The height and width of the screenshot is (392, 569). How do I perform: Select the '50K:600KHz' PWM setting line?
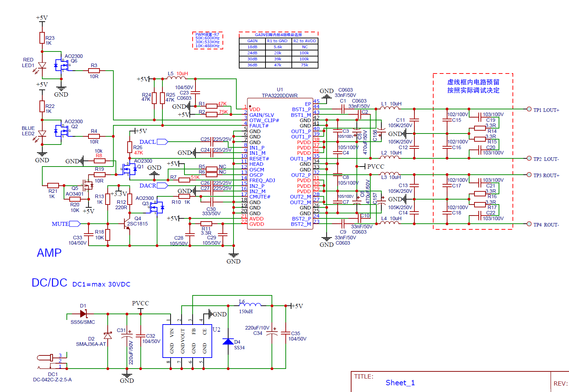(208, 38)
